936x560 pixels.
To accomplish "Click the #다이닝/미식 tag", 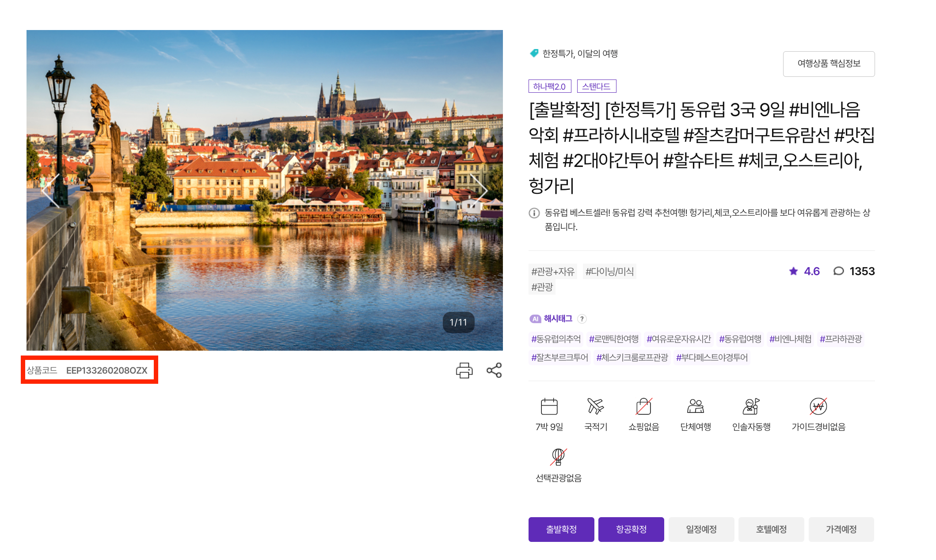I will point(609,272).
